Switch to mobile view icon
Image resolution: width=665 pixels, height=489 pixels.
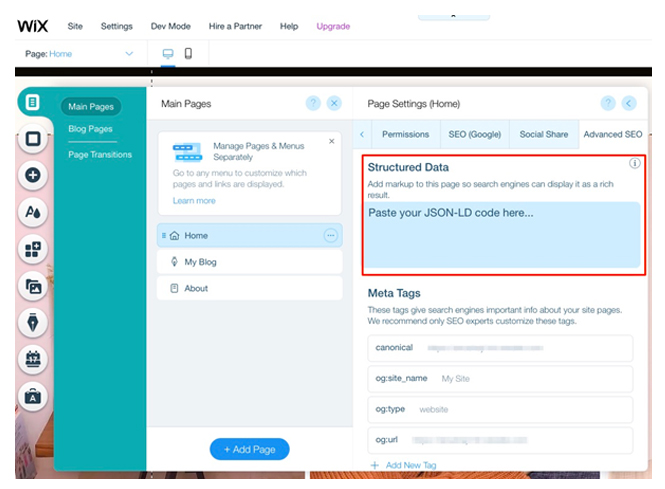click(x=188, y=53)
